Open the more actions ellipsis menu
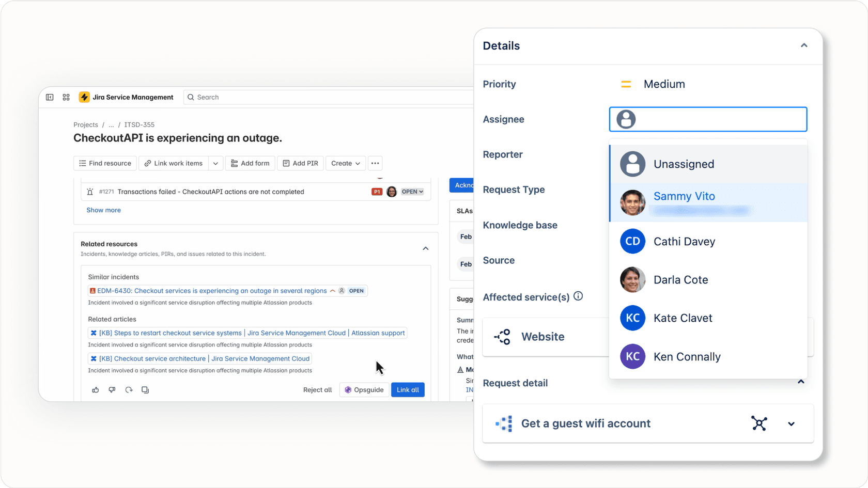Viewport: 868px width, 488px height. pyautogui.click(x=375, y=163)
